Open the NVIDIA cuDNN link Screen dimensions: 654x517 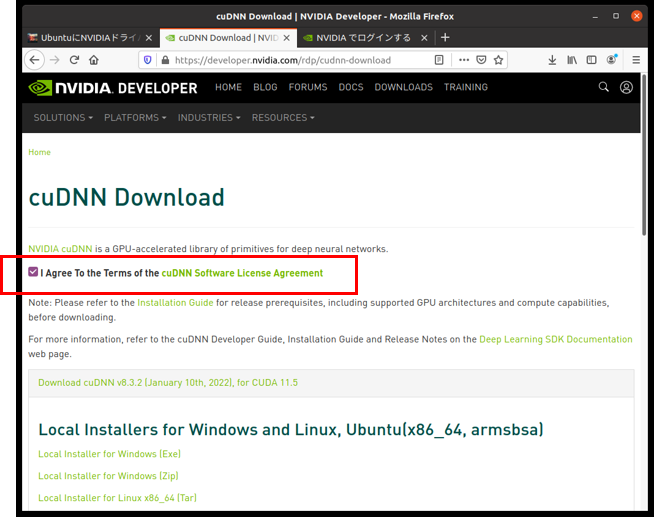pos(60,249)
